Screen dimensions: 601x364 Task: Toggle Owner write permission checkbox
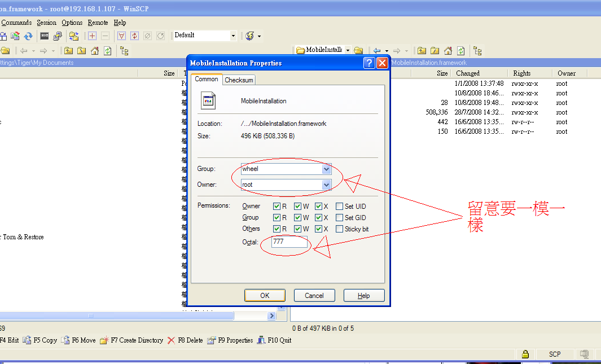[298, 207]
